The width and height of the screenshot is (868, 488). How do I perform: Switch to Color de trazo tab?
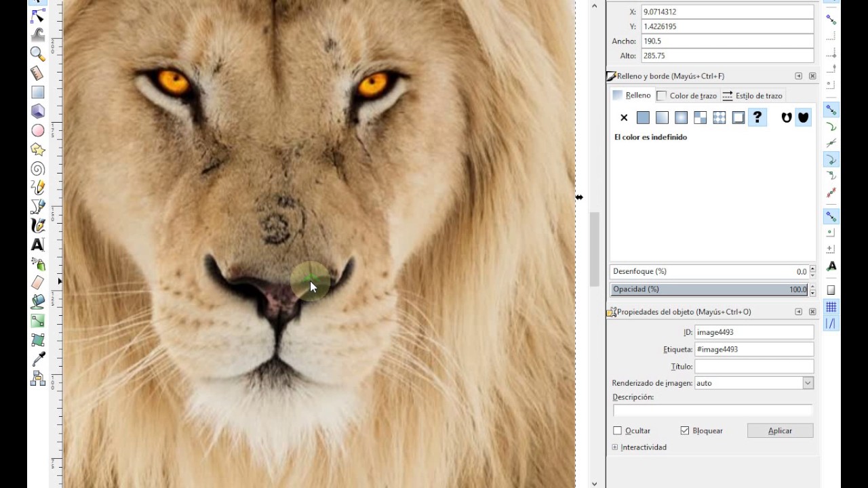click(x=687, y=96)
